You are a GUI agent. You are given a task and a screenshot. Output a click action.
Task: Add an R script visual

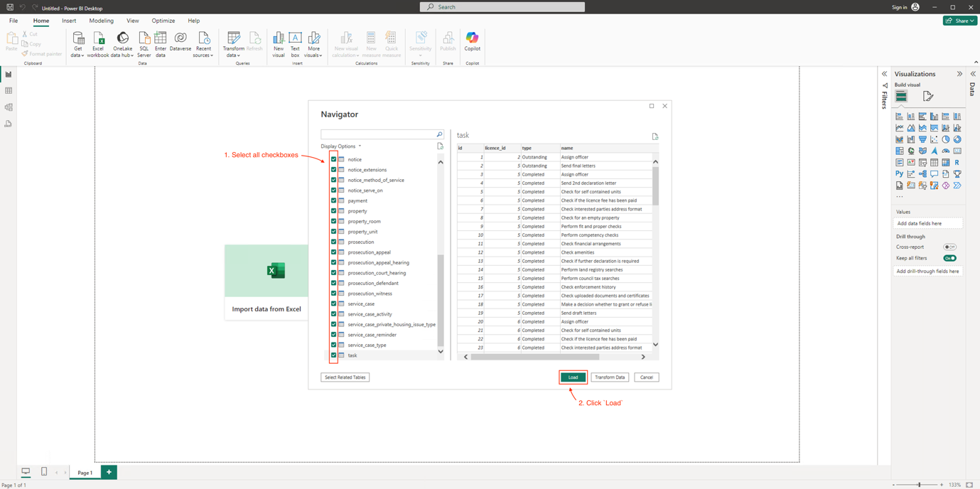pyautogui.click(x=957, y=161)
